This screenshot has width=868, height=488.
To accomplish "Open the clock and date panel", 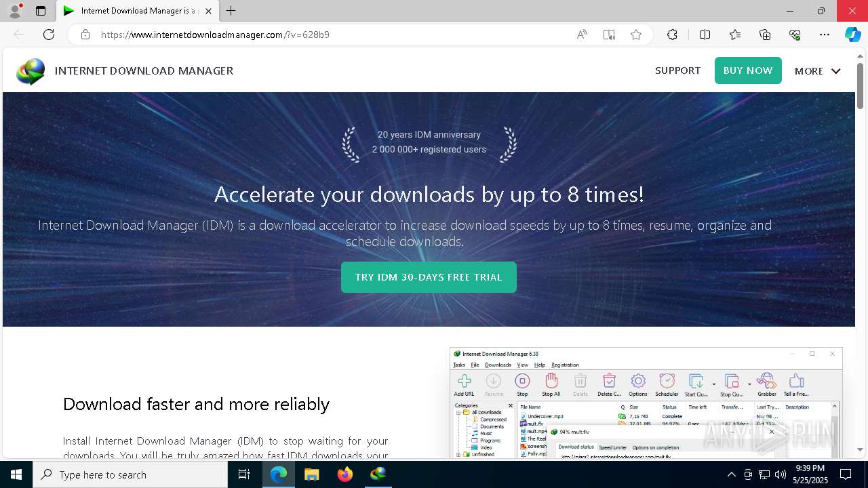I will [810, 474].
